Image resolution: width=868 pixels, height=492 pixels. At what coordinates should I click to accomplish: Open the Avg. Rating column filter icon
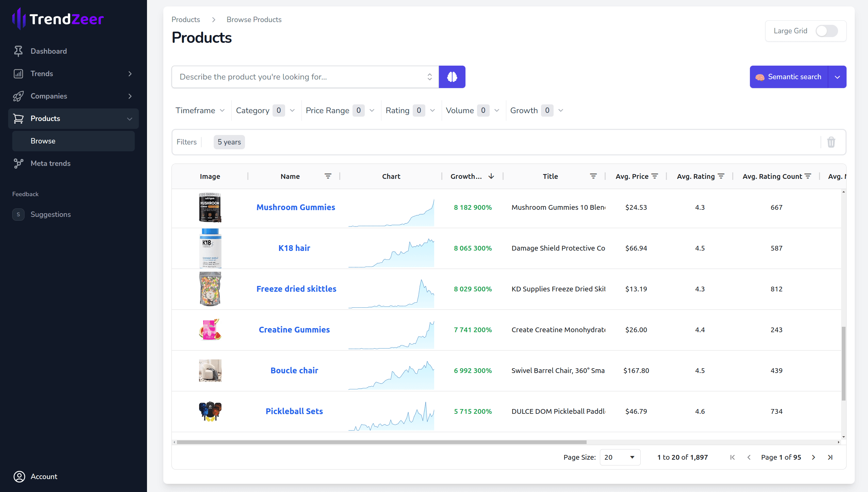point(721,176)
